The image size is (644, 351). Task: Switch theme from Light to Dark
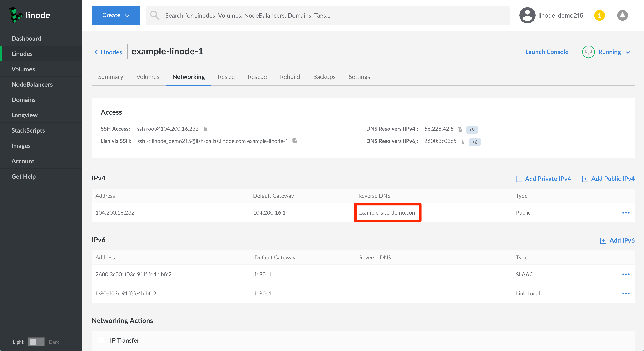coord(36,342)
